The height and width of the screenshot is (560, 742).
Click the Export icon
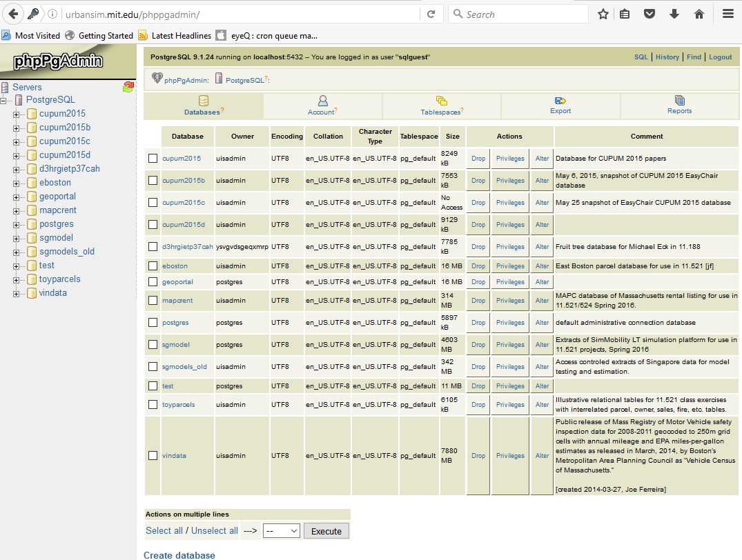coord(560,101)
